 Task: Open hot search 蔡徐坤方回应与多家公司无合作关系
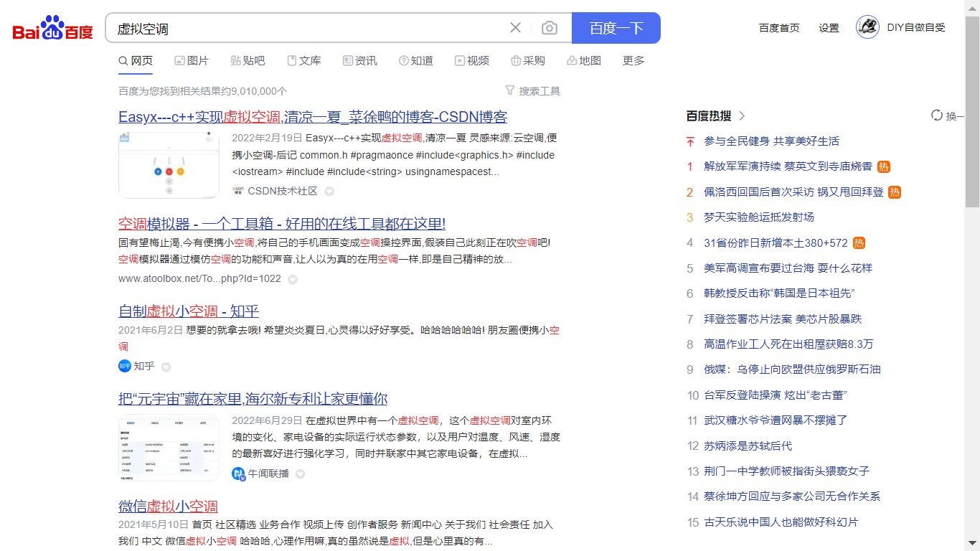tap(792, 496)
